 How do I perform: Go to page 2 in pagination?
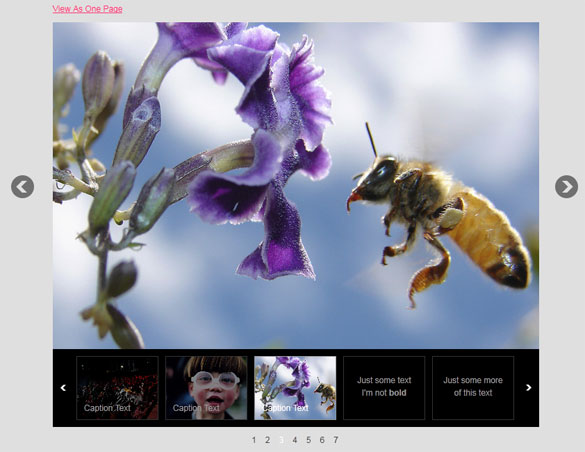point(268,440)
